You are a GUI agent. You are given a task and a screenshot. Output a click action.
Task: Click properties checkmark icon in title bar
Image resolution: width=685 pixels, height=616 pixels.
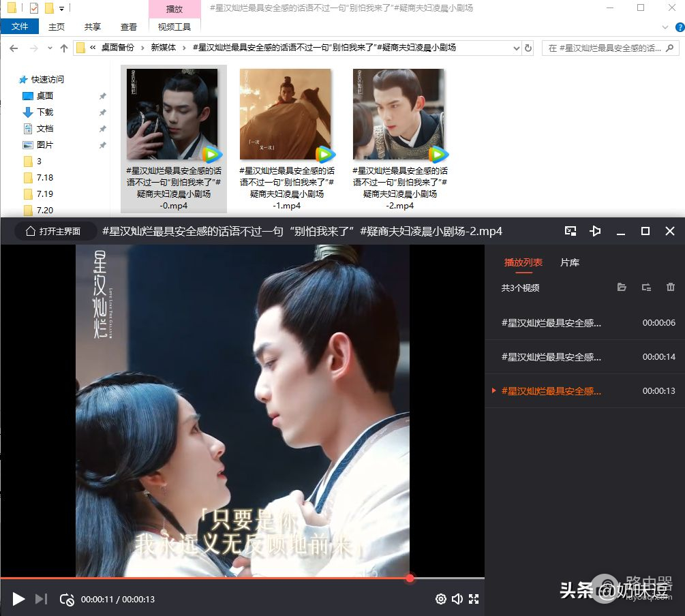pyautogui.click(x=34, y=8)
